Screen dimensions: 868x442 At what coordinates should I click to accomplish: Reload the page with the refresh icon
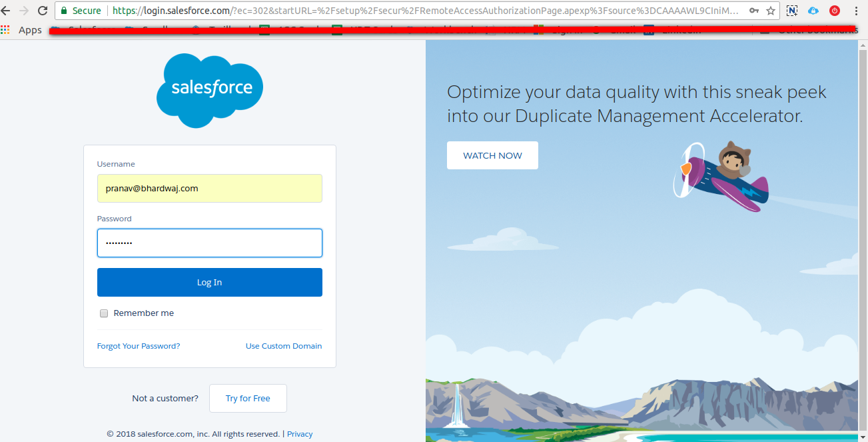coord(43,11)
